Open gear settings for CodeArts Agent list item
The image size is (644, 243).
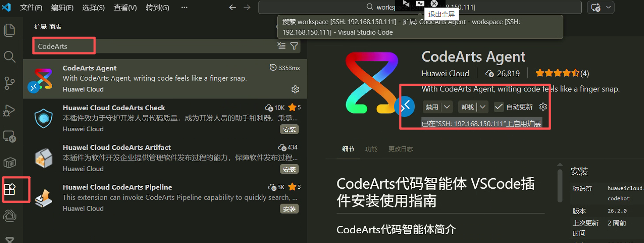(295, 89)
